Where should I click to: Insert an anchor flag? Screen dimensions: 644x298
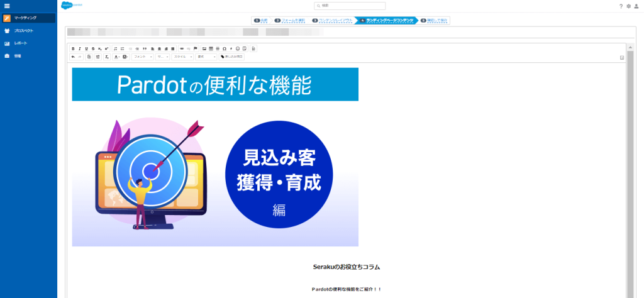coord(196,49)
